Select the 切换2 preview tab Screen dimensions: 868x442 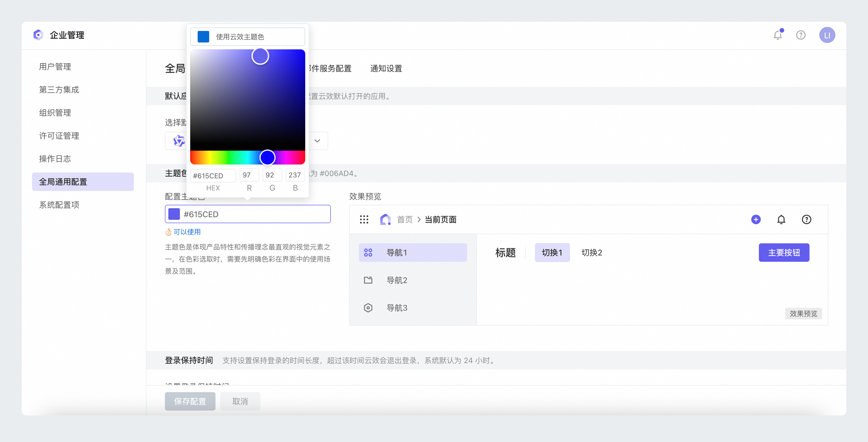tap(592, 253)
